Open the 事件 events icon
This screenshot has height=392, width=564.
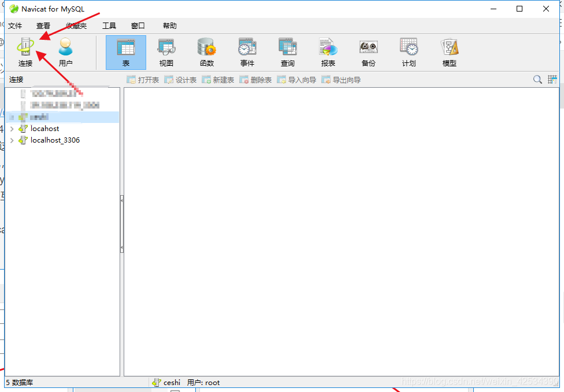pos(247,53)
